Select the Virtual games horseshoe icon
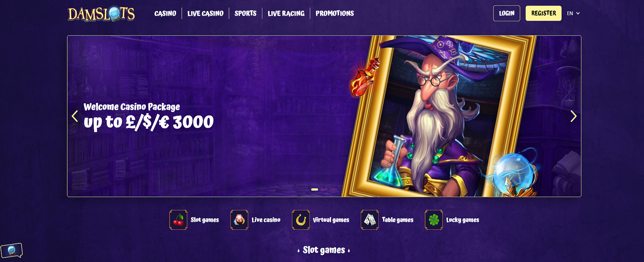Viewport: 644px width, 262px height. click(301, 220)
